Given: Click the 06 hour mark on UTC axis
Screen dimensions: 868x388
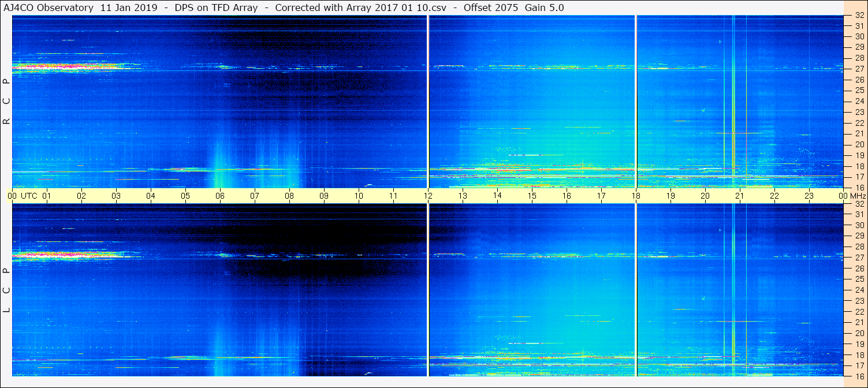Looking at the screenshot, I should pos(220,196).
